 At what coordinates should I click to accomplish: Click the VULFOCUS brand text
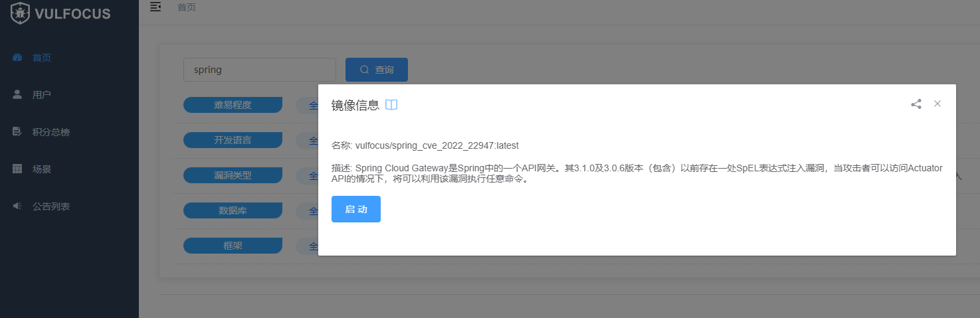click(72, 13)
